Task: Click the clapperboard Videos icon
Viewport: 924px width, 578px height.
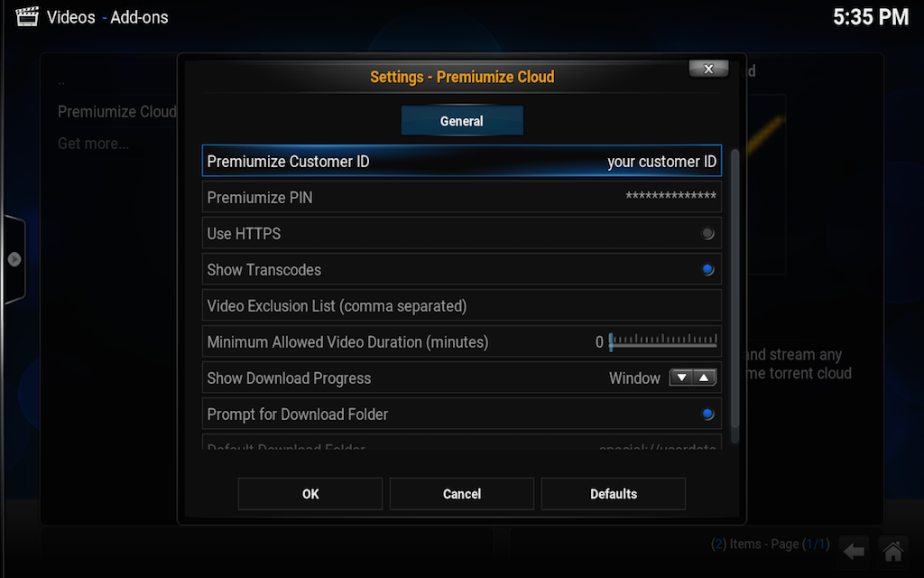Action: click(x=26, y=16)
